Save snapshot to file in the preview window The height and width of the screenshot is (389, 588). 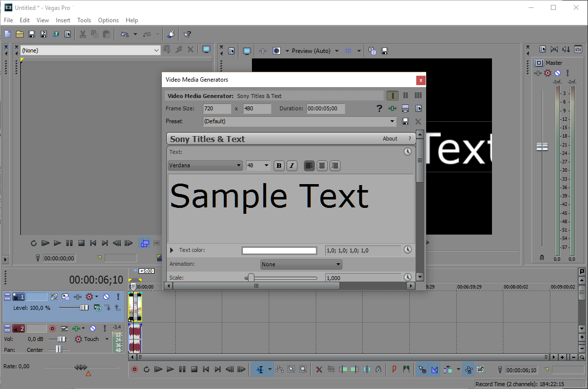coord(385,51)
